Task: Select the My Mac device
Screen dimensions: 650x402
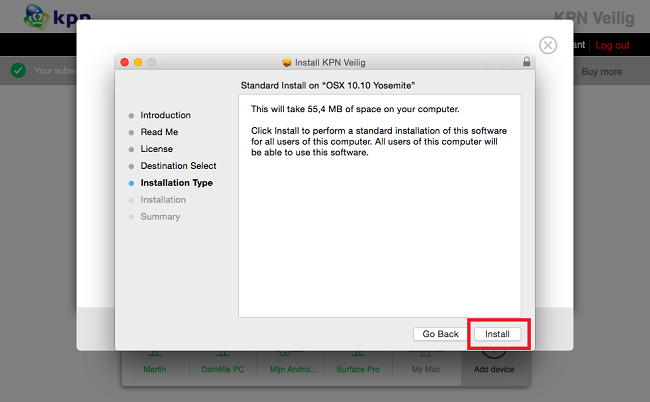Action: coord(427,367)
